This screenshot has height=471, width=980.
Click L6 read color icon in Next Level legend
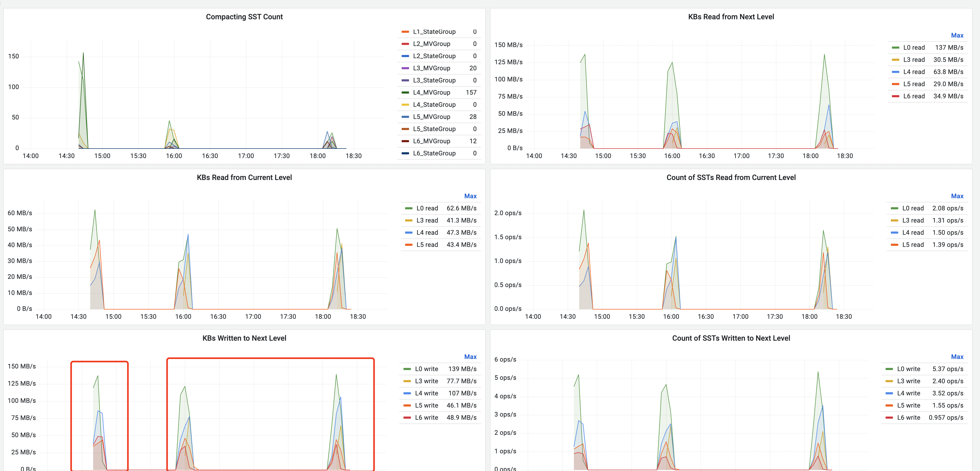pos(896,96)
